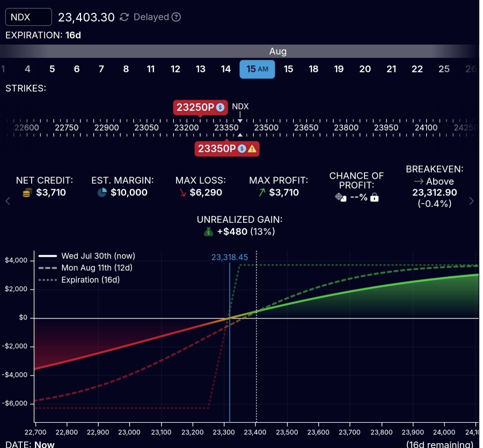Click the EXPIRATION 16d label
483x448 pixels.
click(43, 35)
